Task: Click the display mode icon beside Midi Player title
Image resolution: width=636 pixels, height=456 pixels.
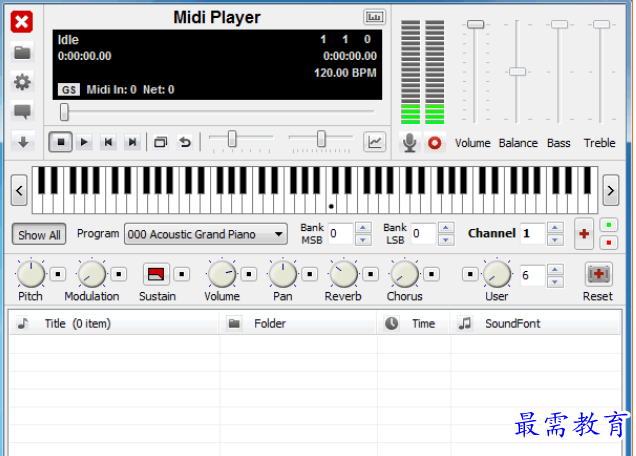Action: coord(374,17)
